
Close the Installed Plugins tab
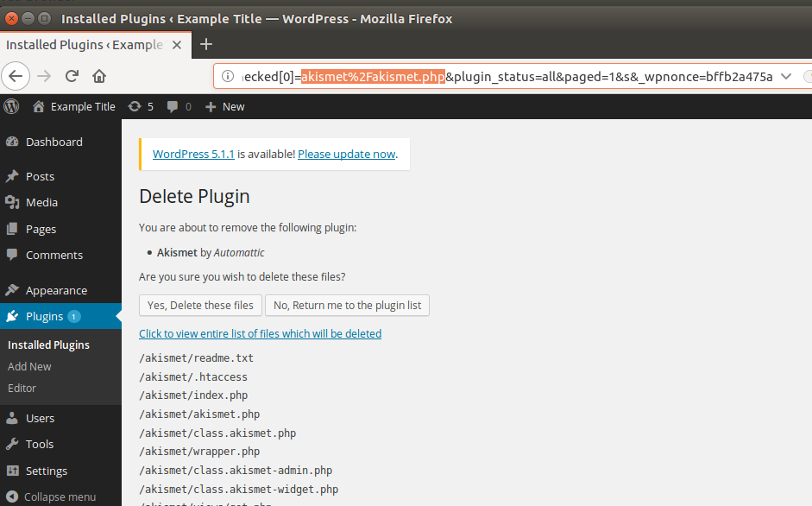(177, 45)
